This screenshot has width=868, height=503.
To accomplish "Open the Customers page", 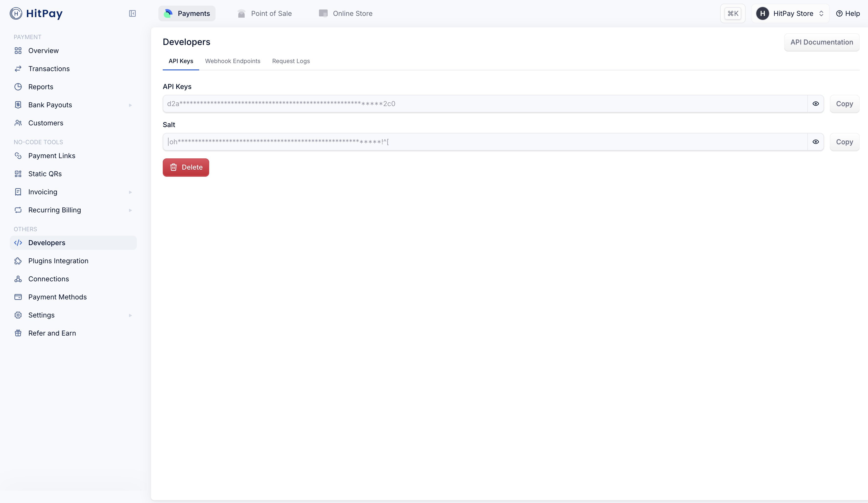I will click(46, 123).
